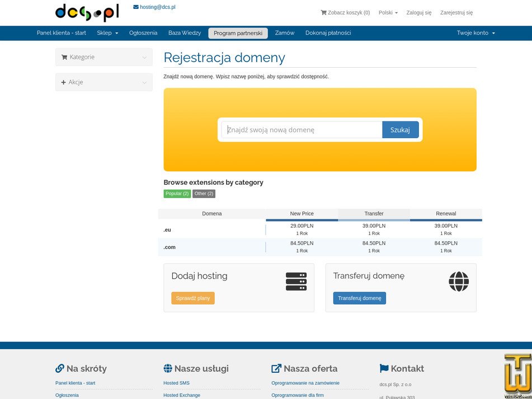The image size is (532, 399).
Task: Open the Polski language dropdown
Action: coord(388,12)
